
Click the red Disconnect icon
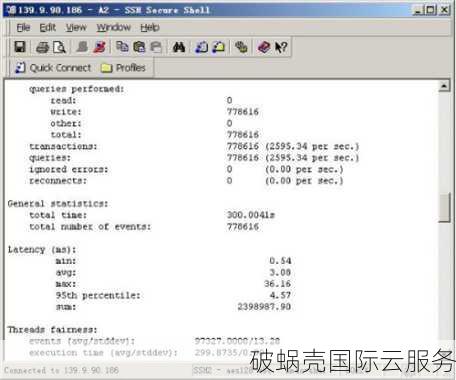(100, 47)
